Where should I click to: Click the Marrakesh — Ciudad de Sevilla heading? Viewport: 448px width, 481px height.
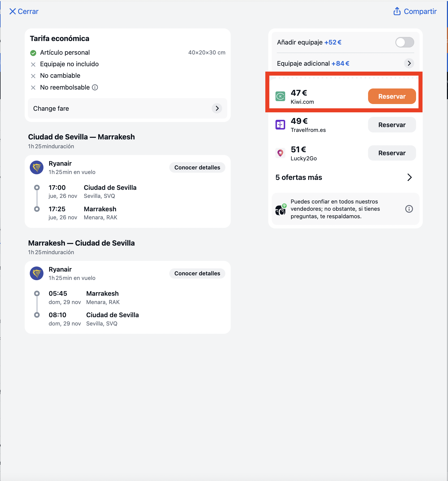coord(82,243)
